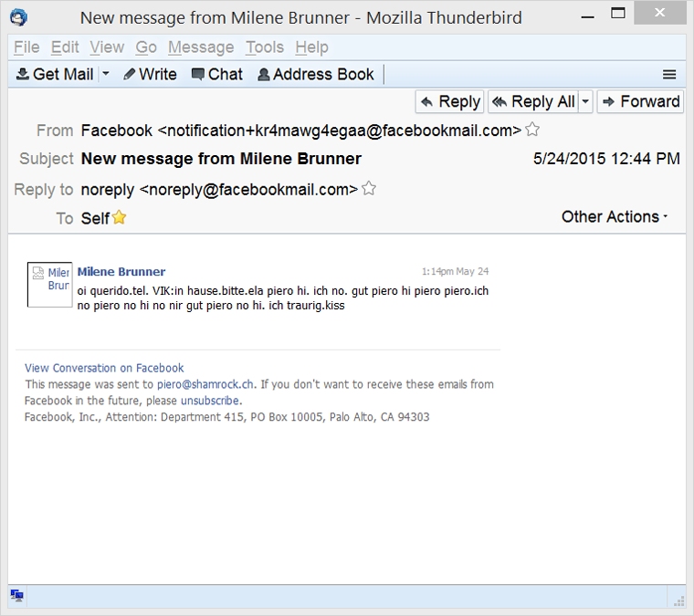Click the Thunderbird icon in title bar
694x616 pixels.
(x=17, y=16)
